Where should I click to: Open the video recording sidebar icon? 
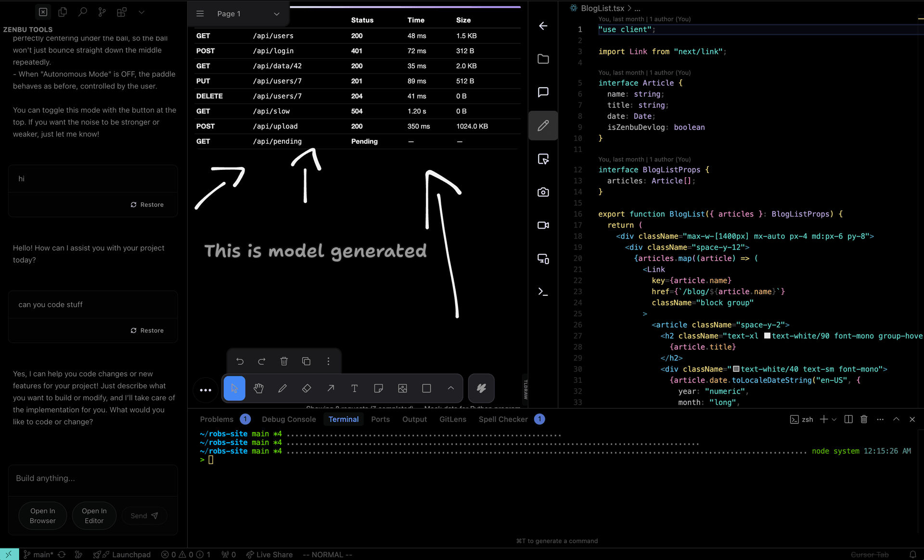[543, 225]
